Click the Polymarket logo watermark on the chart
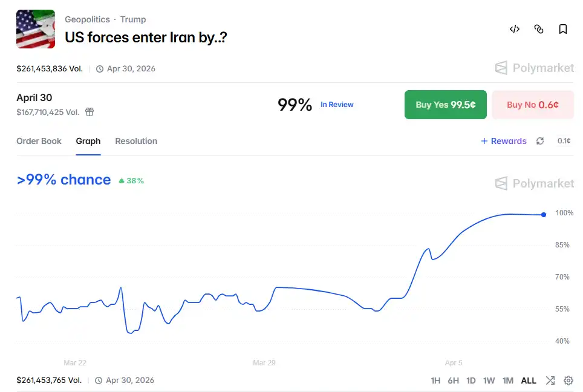Image resolution: width=583 pixels, height=392 pixels. pyautogui.click(x=534, y=183)
